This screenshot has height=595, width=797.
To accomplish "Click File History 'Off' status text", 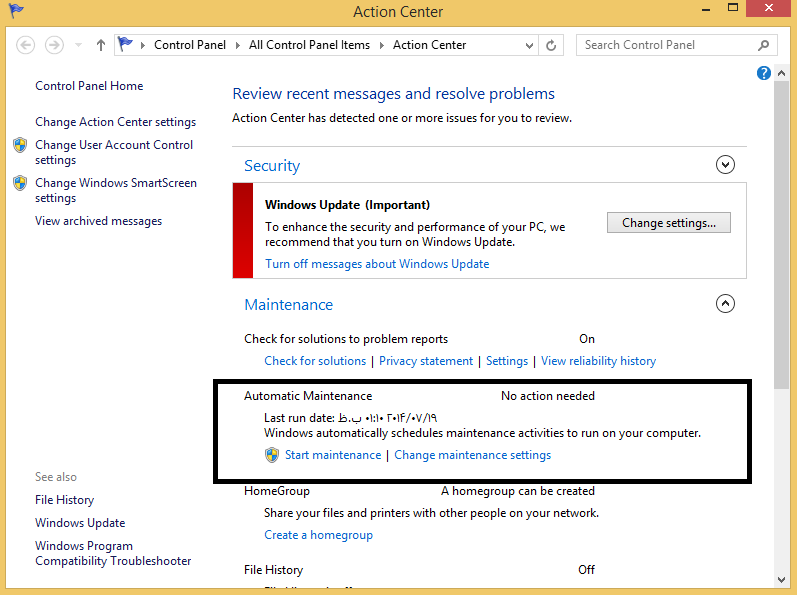I will tap(586, 570).
